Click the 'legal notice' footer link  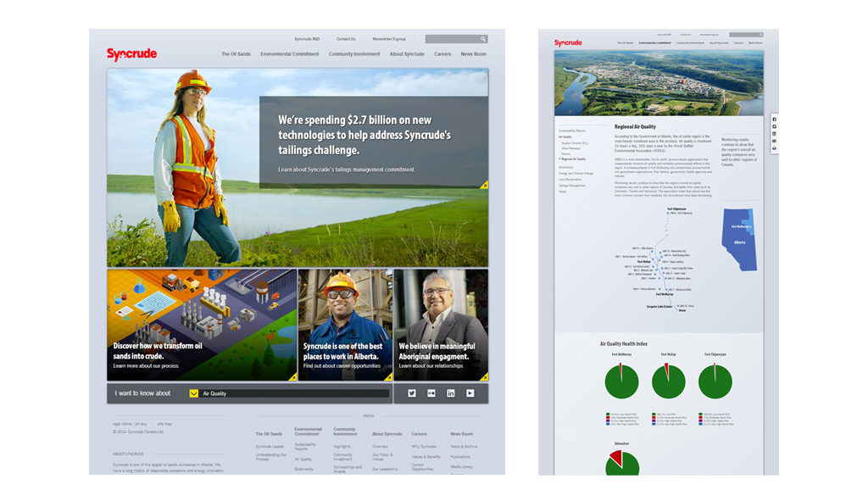pyautogui.click(x=122, y=424)
